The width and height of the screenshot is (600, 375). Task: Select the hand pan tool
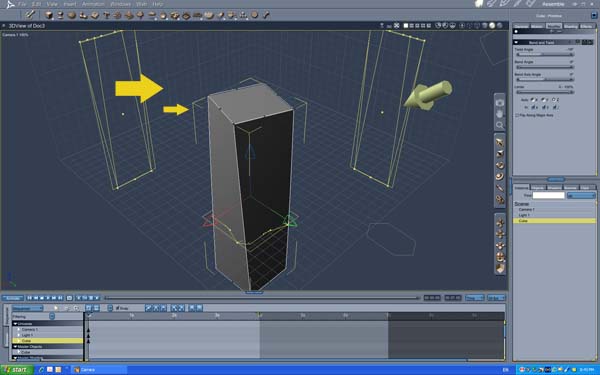499,114
